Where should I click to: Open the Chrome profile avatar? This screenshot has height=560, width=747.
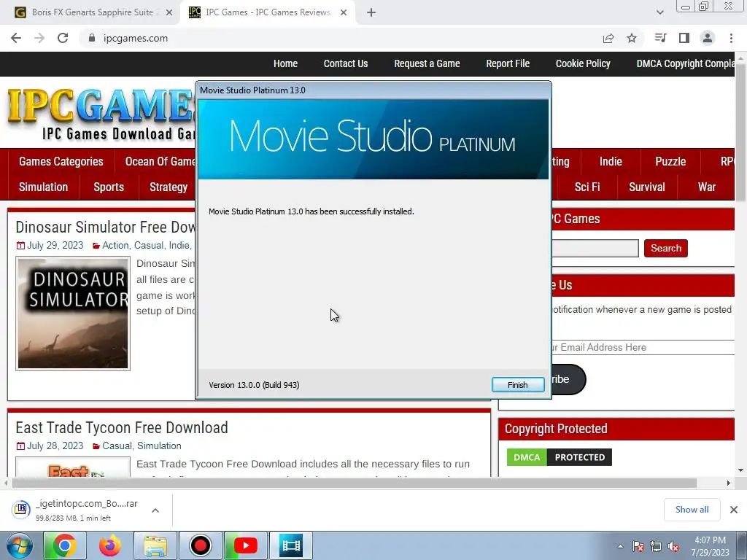(x=708, y=38)
